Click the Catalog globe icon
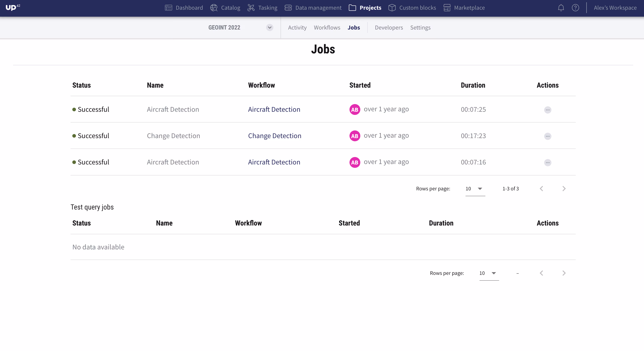Image resolution: width=644 pixels, height=351 pixels. click(214, 8)
